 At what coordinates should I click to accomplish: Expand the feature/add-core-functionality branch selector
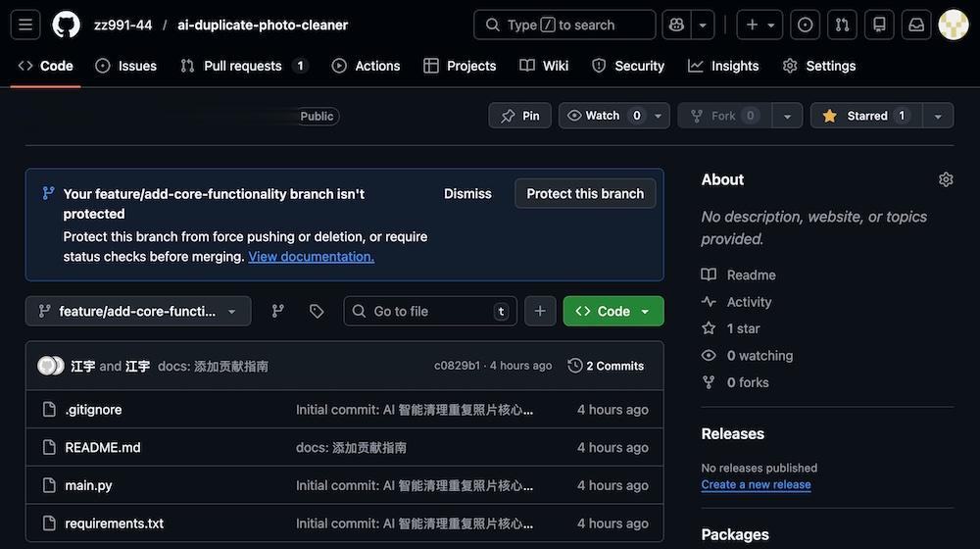[x=138, y=311]
